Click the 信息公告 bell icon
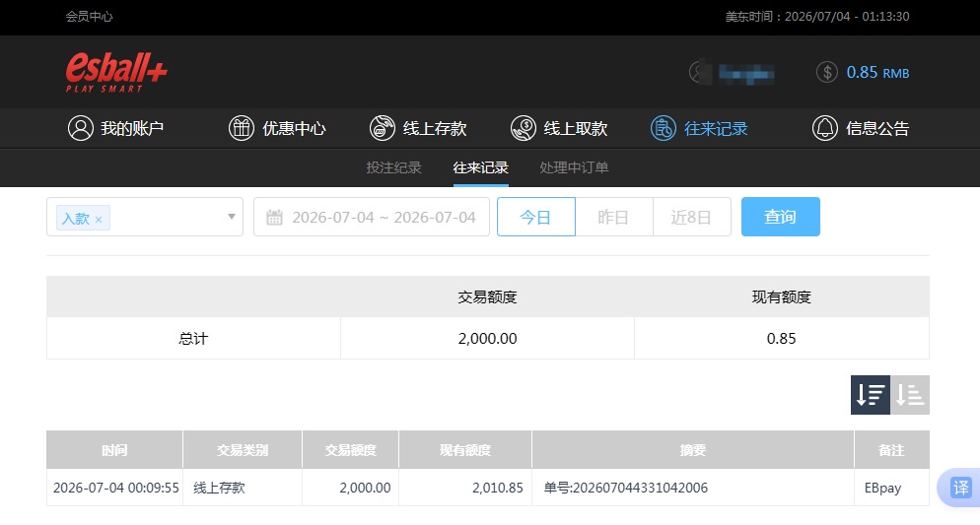980x525 pixels. [x=824, y=128]
